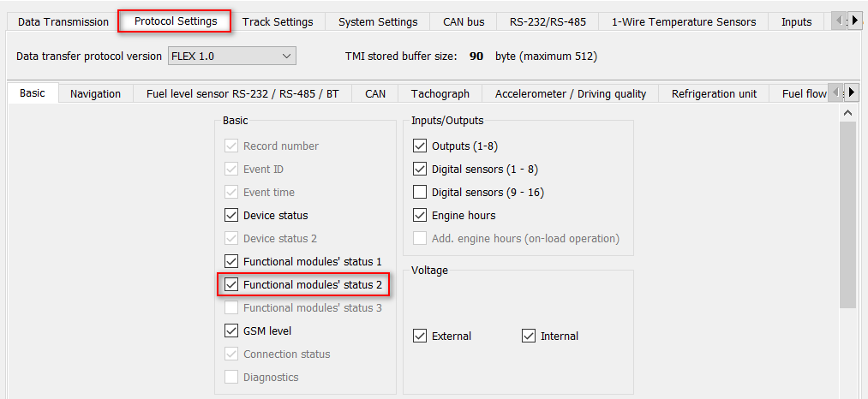Uncheck Outputs (1-8) checkbox

[420, 146]
